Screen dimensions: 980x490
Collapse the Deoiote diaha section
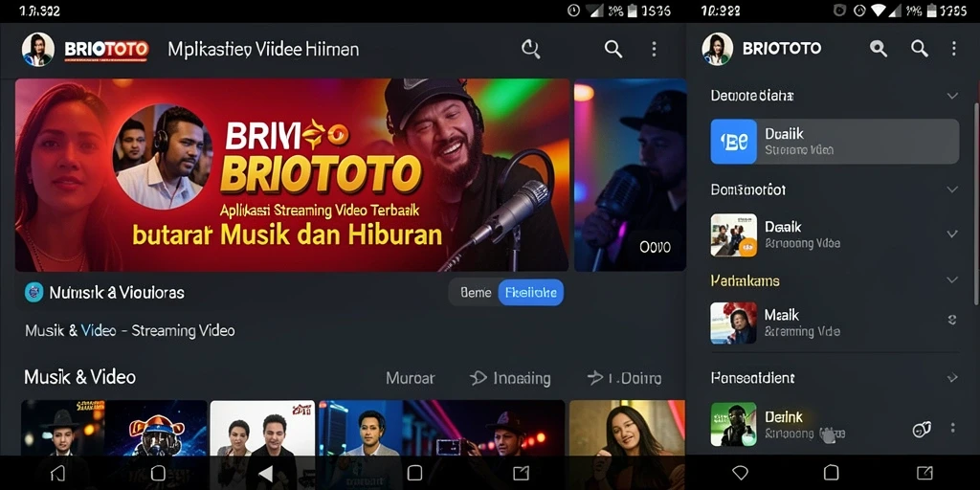952,96
